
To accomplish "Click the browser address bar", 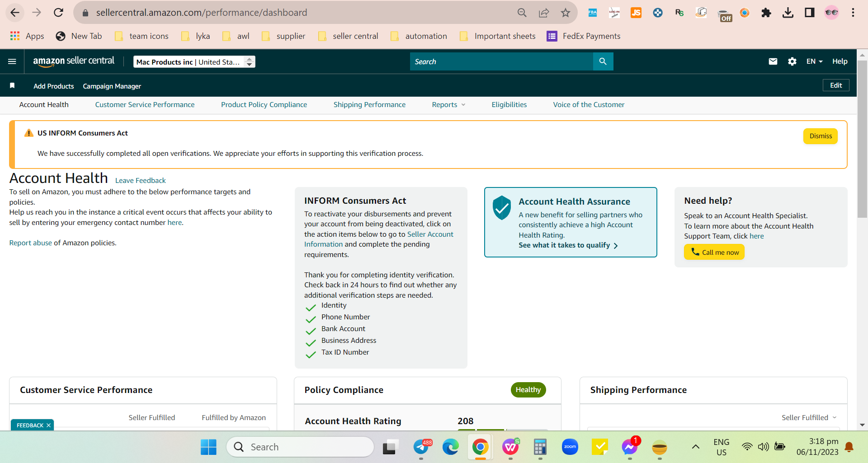I will point(298,13).
